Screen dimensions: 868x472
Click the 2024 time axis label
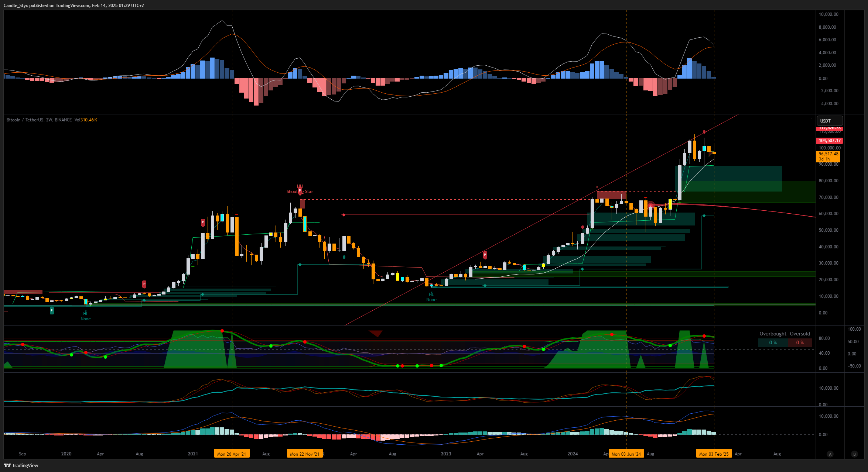tap(573, 454)
